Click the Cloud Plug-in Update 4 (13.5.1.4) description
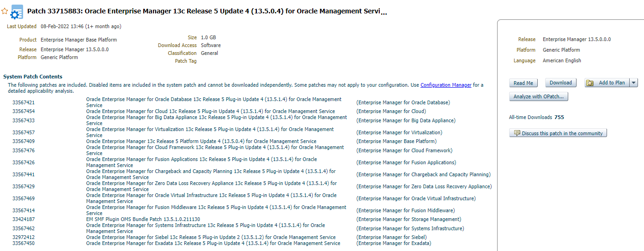This screenshot has width=644, height=251. [x=210, y=112]
